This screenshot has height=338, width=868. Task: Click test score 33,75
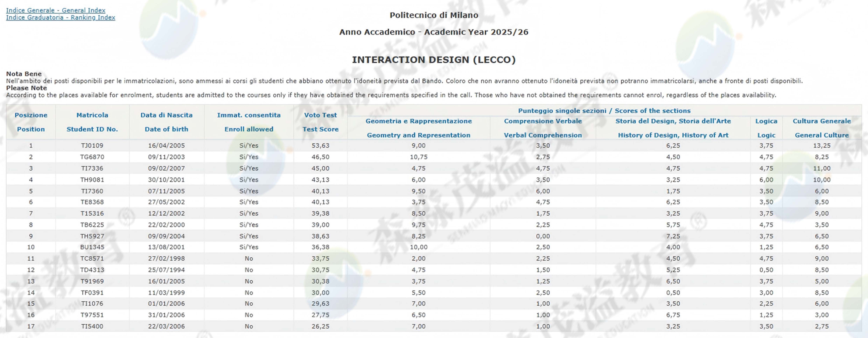pos(320,259)
